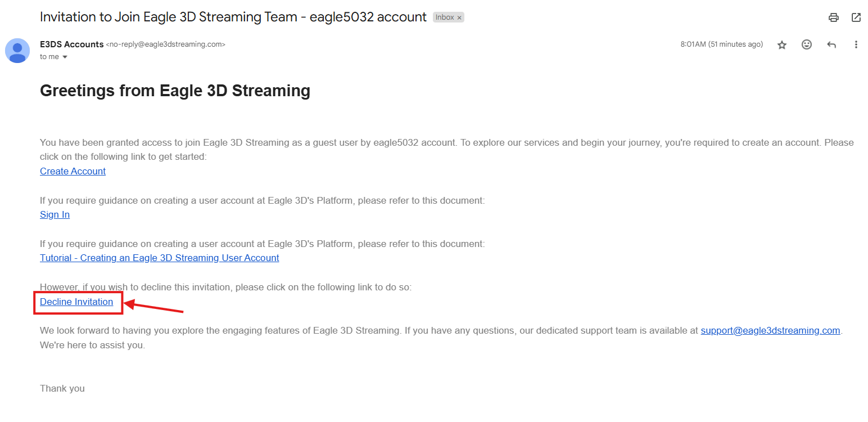Reply to E3DS Accounts using the arrow icon
Viewport: 868px width, 422px height.
pos(831,44)
